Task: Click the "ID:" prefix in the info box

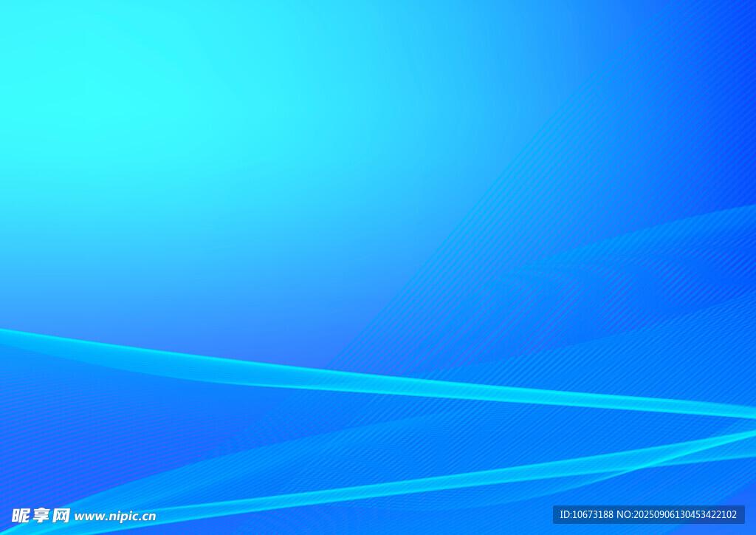Action: point(566,515)
